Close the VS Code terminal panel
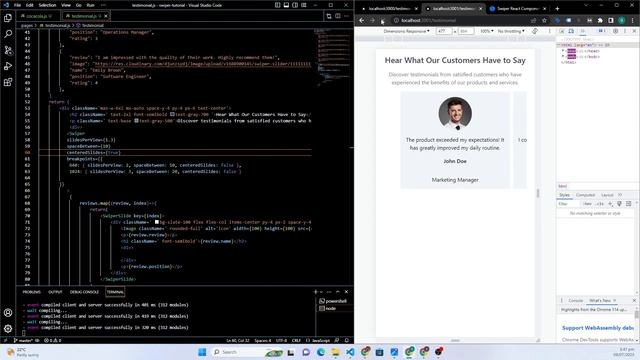Viewport: 640px width, 360px height. click(x=346, y=292)
